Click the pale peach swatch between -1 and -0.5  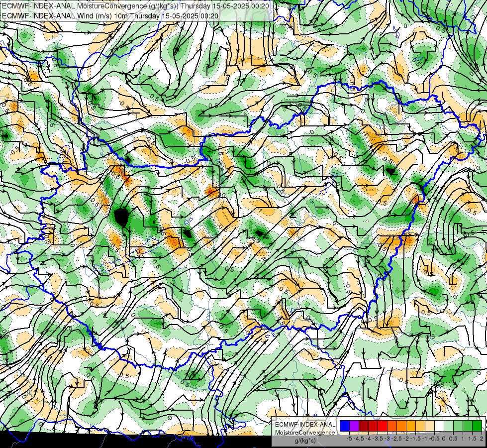pyautogui.click(x=430, y=426)
